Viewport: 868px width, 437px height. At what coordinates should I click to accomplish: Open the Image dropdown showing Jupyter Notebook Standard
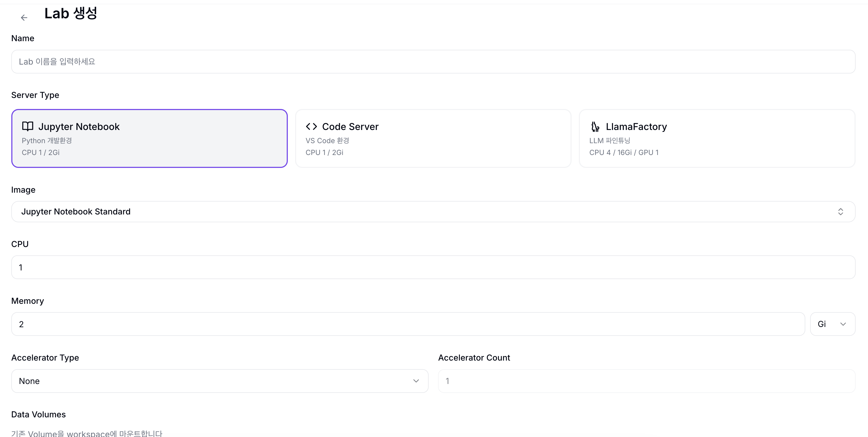point(433,212)
